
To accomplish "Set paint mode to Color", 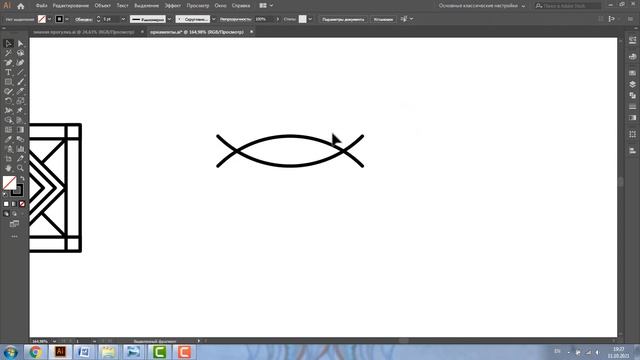I will 6,204.
